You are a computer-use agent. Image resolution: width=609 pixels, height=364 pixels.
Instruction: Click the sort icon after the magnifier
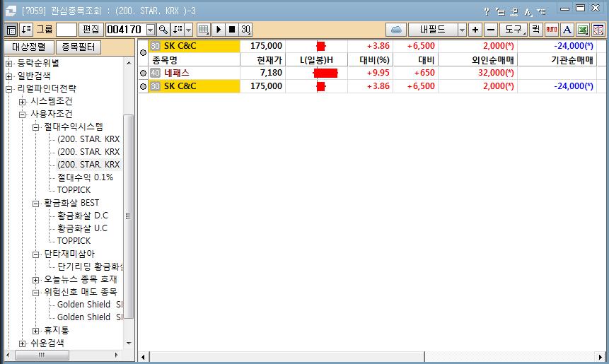click(x=177, y=30)
